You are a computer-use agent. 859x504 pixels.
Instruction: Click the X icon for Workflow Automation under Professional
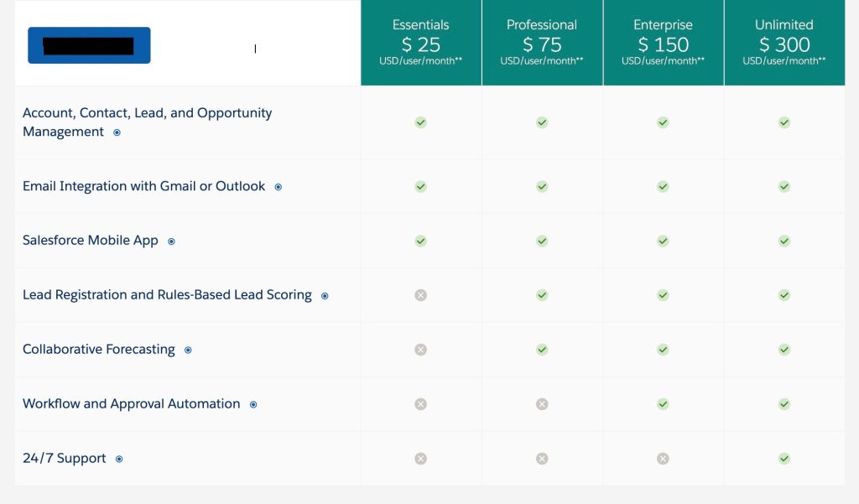point(541,403)
